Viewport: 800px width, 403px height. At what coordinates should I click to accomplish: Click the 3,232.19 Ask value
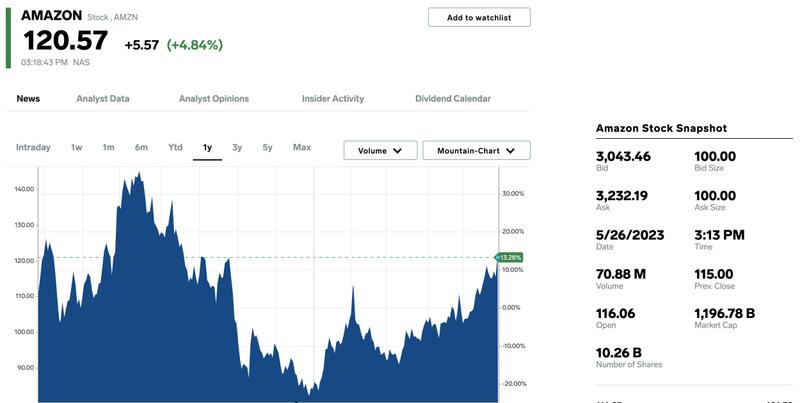coord(622,196)
